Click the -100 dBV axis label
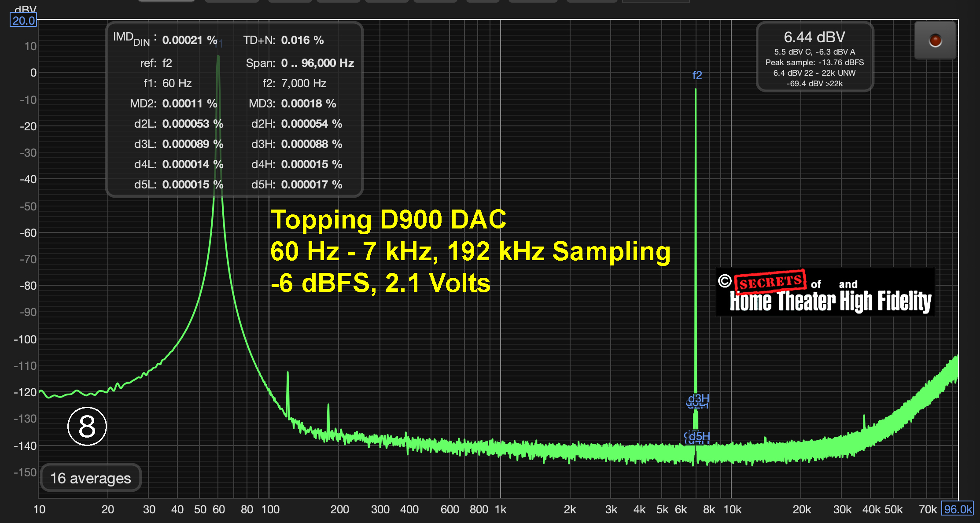This screenshot has width=980, height=523. point(25,339)
